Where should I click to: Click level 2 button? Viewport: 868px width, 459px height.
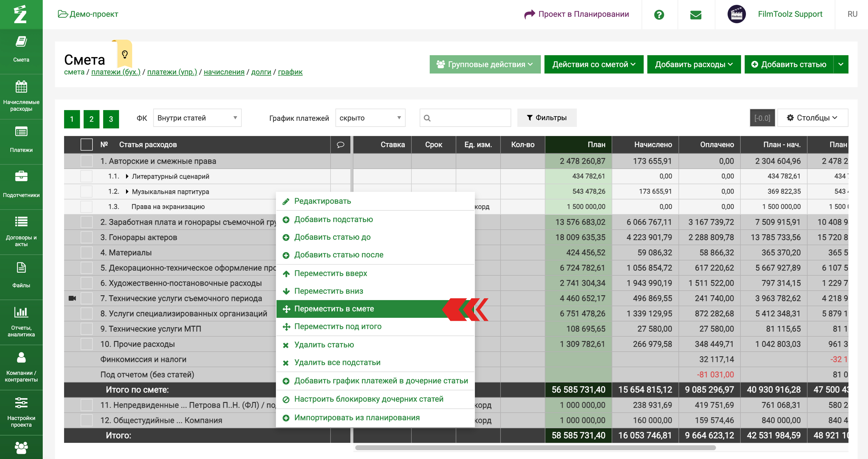[91, 119]
